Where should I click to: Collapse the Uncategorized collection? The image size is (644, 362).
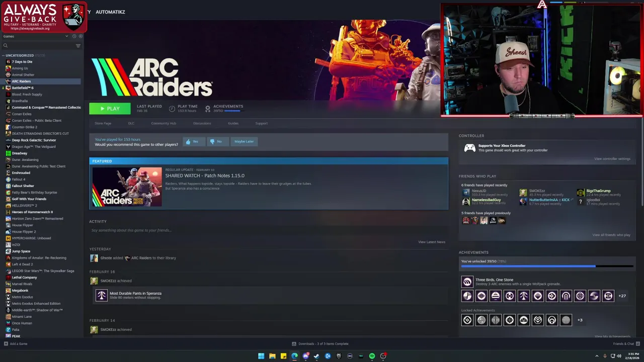[x=3, y=55]
